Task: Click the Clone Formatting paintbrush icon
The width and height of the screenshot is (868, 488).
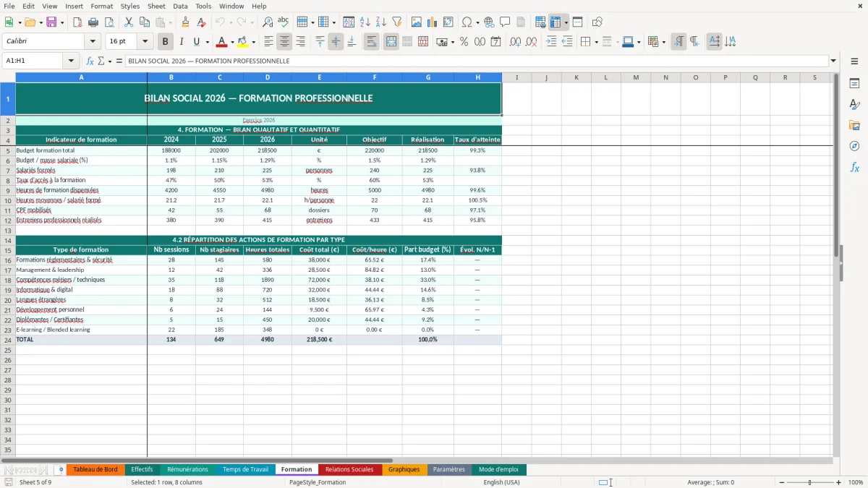Action: 185,22
